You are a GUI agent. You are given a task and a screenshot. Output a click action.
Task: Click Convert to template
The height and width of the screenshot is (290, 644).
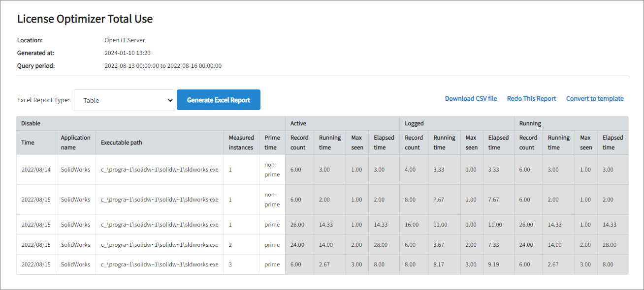595,98
